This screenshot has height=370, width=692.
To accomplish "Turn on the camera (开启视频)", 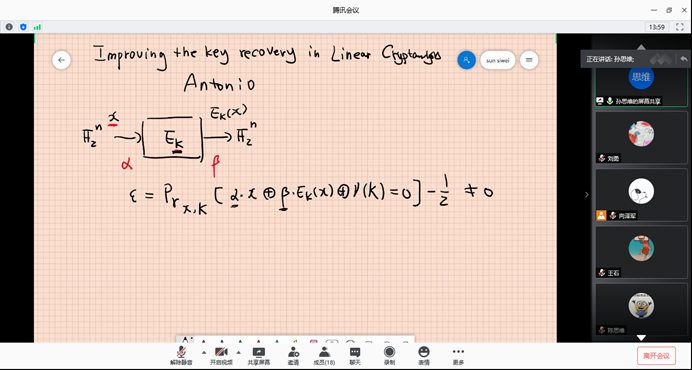I will point(221,356).
